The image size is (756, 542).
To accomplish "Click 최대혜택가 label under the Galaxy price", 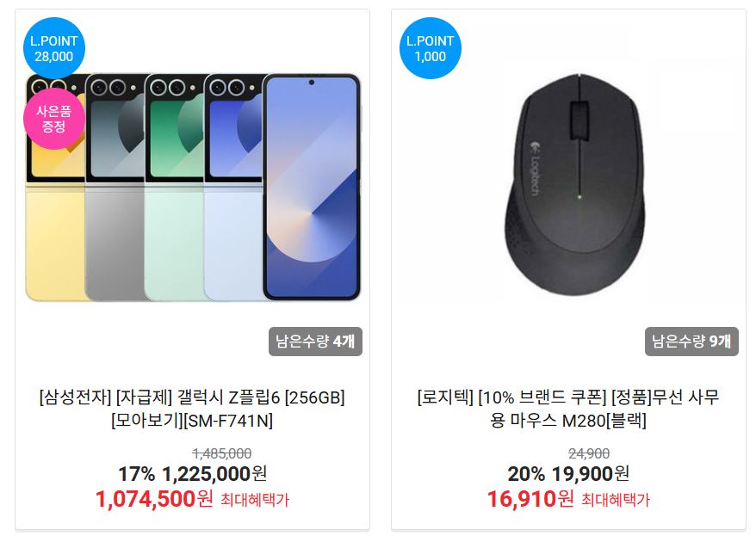I will (x=255, y=500).
